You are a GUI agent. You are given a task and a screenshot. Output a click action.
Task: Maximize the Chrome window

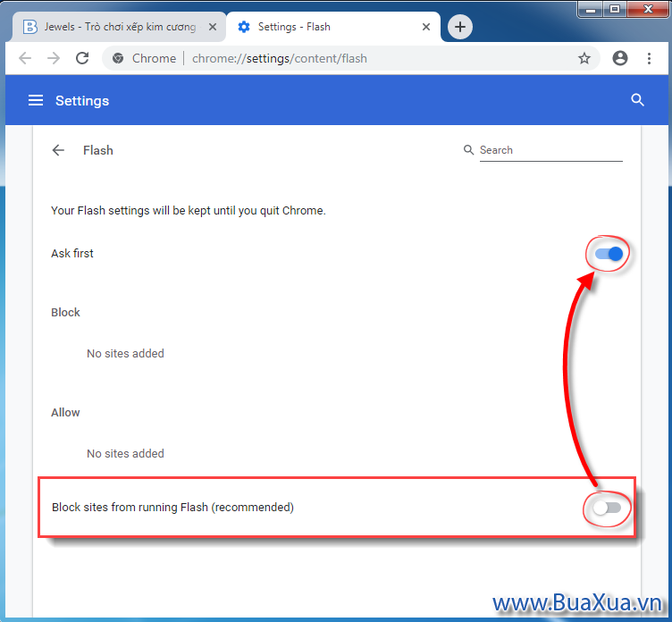(x=615, y=9)
